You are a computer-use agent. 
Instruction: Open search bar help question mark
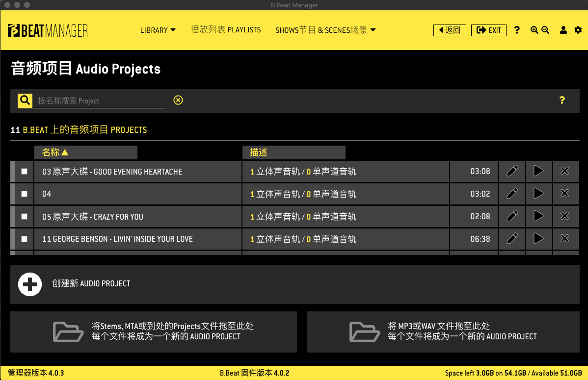(562, 100)
